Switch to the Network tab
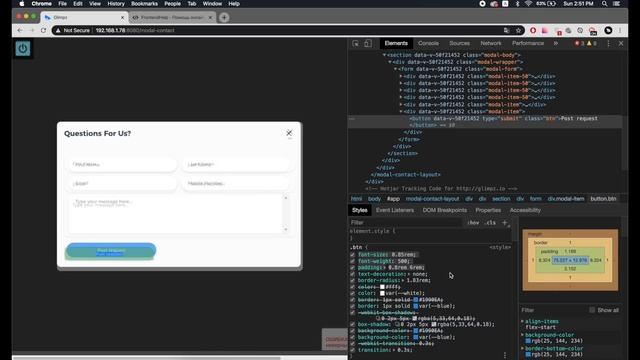The width and height of the screenshot is (640, 360). 491,43
